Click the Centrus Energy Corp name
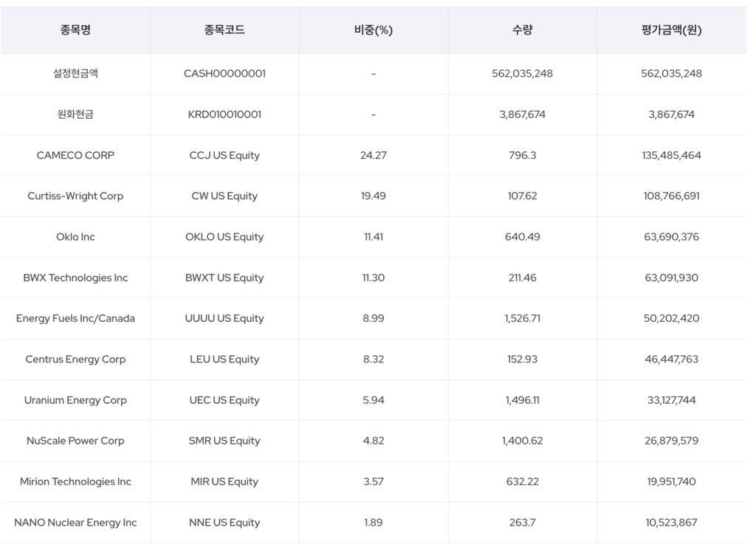756x550 pixels. coord(75,360)
